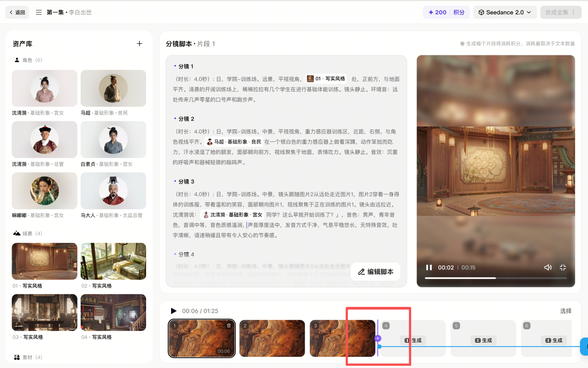The image size is (588, 368).
Task: Open the 合成全集 more options menu
Action: (x=574, y=12)
